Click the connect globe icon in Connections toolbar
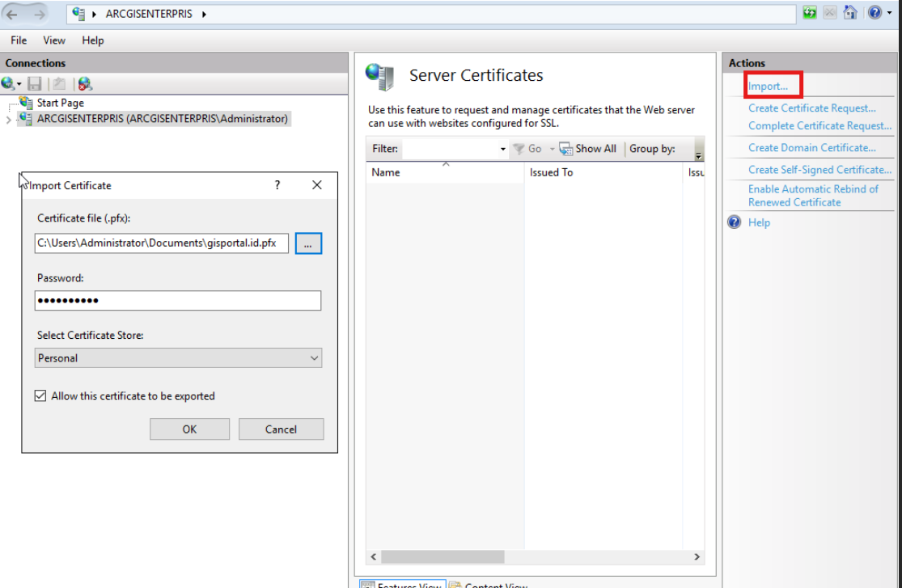Image resolution: width=902 pixels, height=588 pixels. [x=8, y=84]
